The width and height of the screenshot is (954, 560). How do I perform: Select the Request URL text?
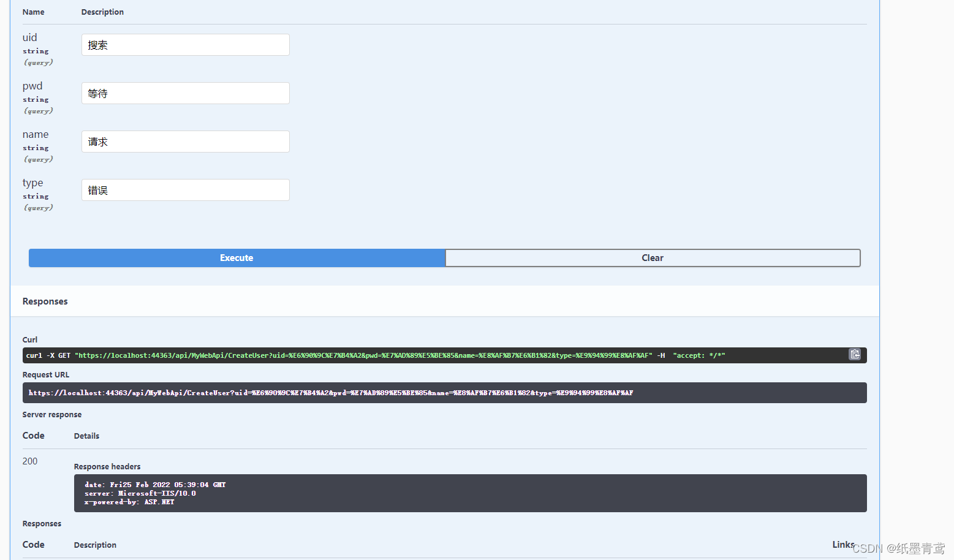tap(331, 393)
